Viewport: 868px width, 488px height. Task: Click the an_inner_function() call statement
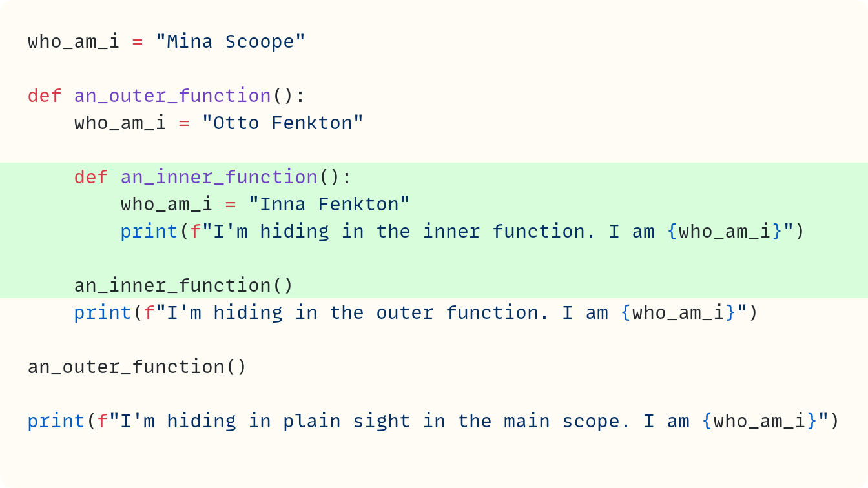(183, 285)
